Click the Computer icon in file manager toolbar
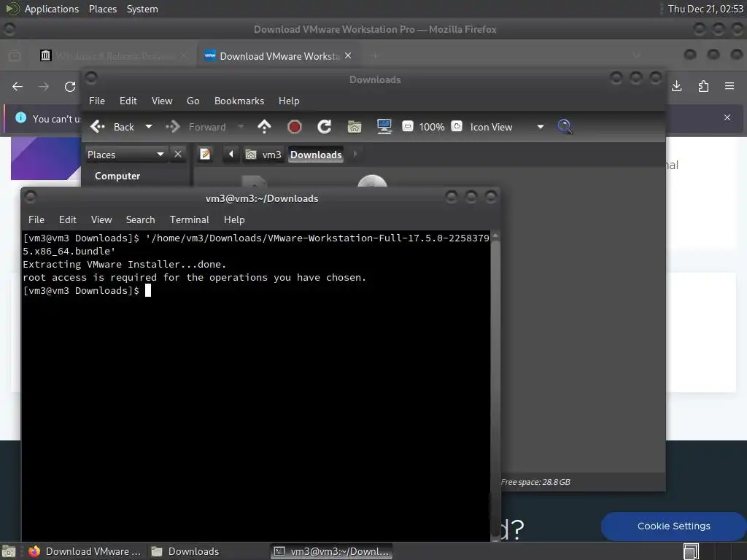 click(384, 127)
